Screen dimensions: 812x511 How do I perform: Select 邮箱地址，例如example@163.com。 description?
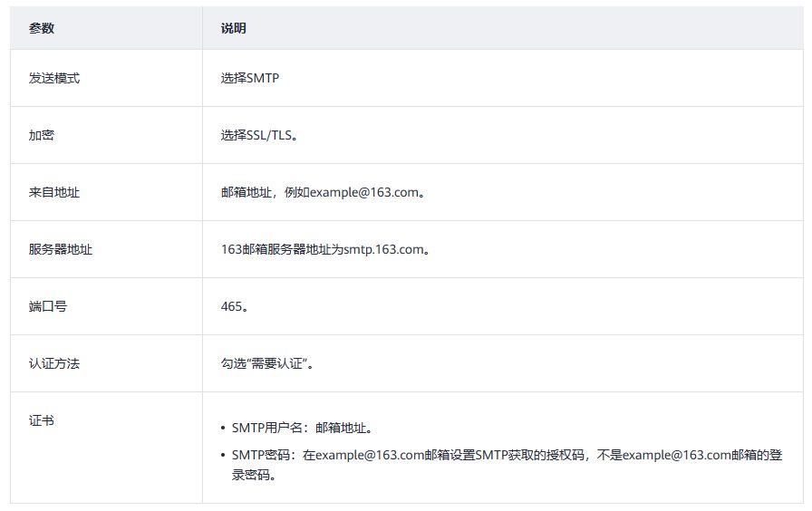coord(324,192)
